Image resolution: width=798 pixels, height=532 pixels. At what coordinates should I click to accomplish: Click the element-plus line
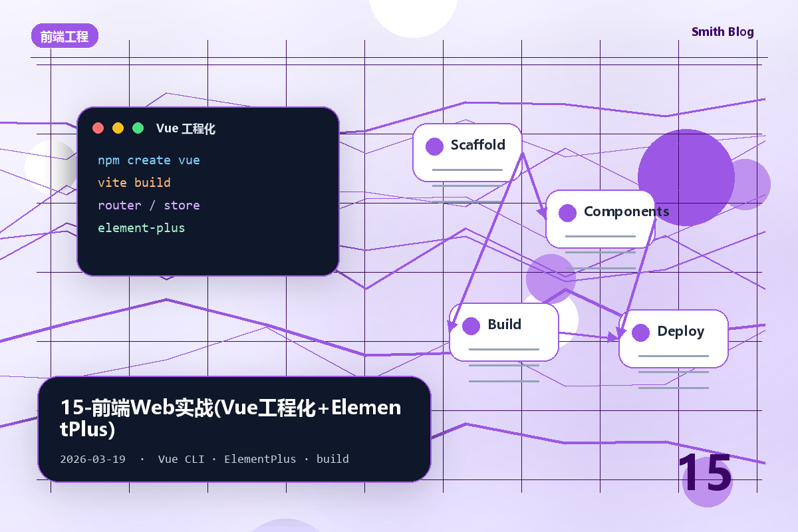tap(142, 228)
